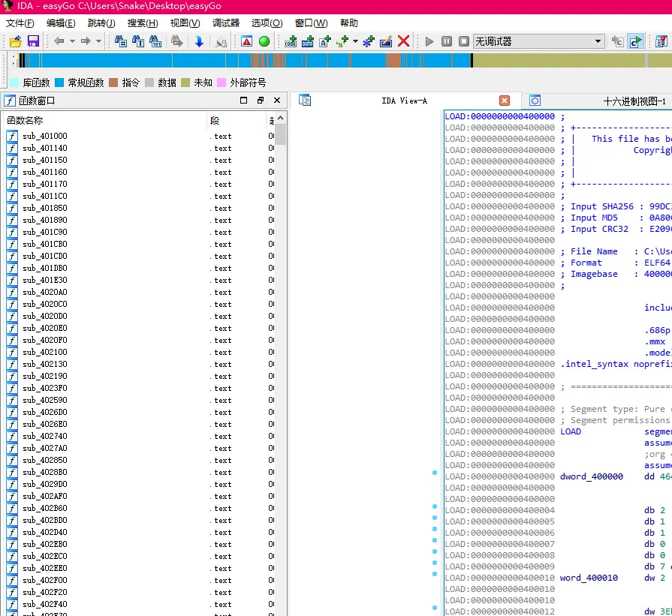Viewport: 672px width, 616px height.
Task: Click the red warning triangle icon
Action: [x=246, y=41]
